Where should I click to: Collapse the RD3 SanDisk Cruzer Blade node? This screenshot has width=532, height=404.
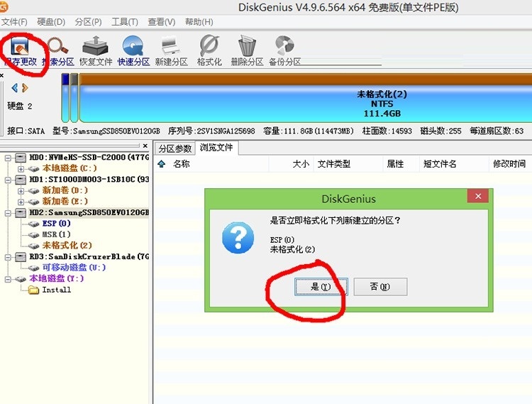click(8, 257)
